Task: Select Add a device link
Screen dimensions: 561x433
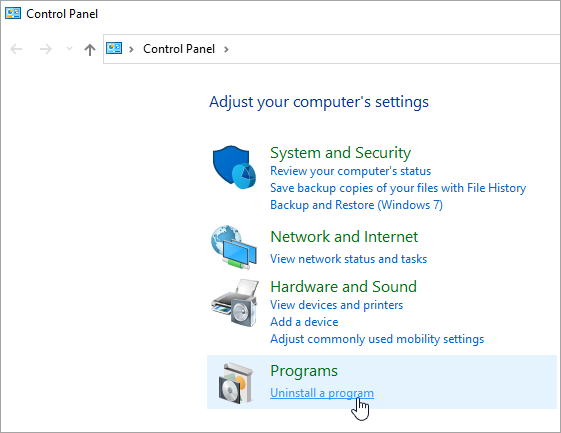Action: pos(304,322)
